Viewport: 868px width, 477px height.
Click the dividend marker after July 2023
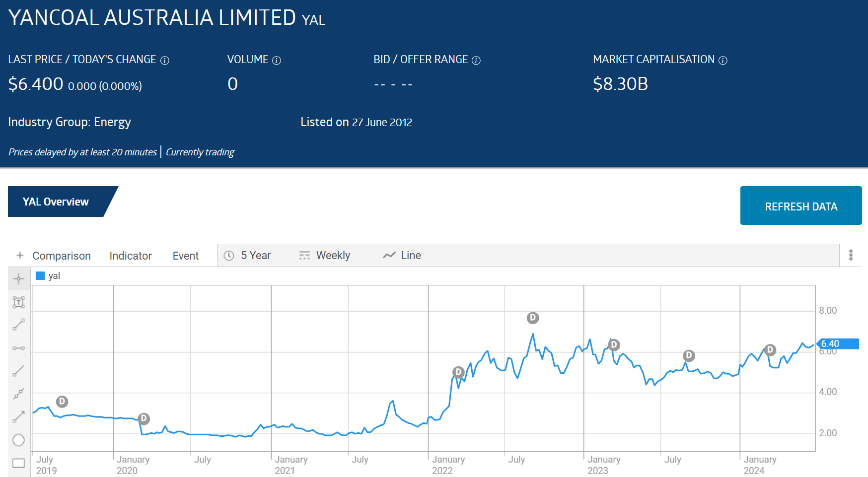[x=689, y=355]
